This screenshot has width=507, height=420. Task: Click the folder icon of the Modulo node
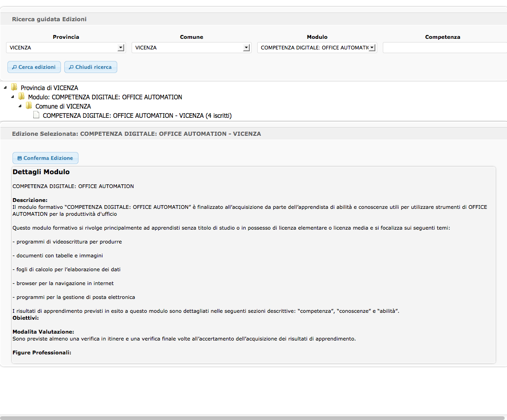click(x=22, y=97)
